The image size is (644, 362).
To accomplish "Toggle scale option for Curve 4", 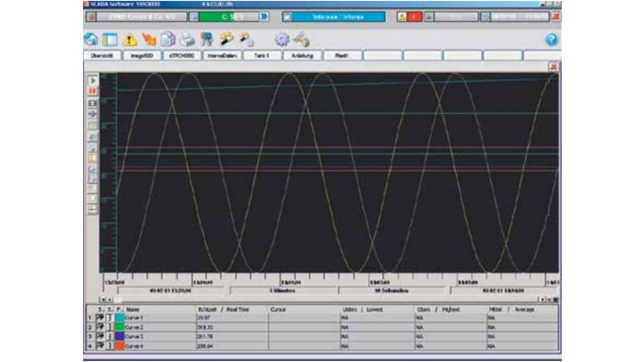I will pos(110,346).
